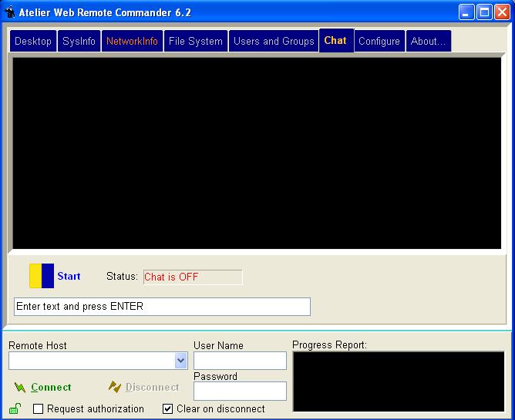Go to the File System tab
Viewport: 515px width, 420px height.
[x=196, y=41]
